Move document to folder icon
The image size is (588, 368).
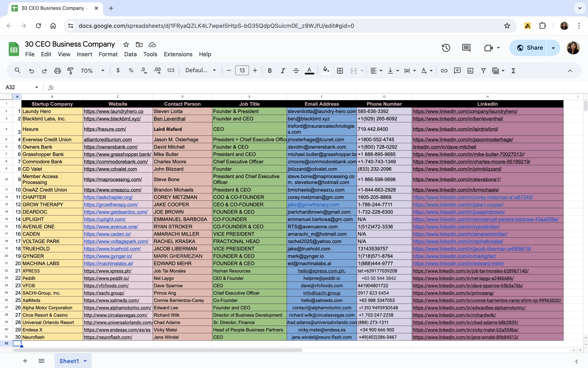[x=139, y=44]
